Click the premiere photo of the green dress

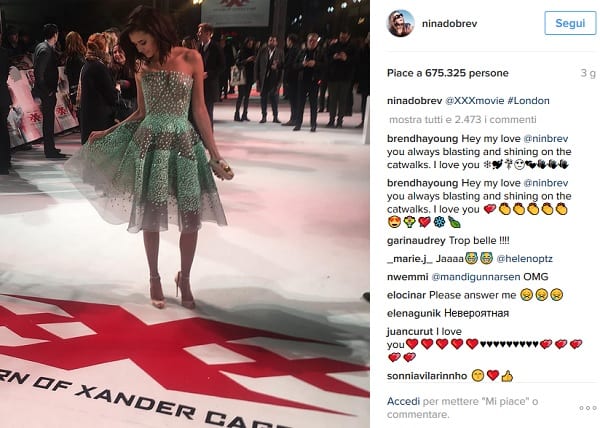pos(185,214)
